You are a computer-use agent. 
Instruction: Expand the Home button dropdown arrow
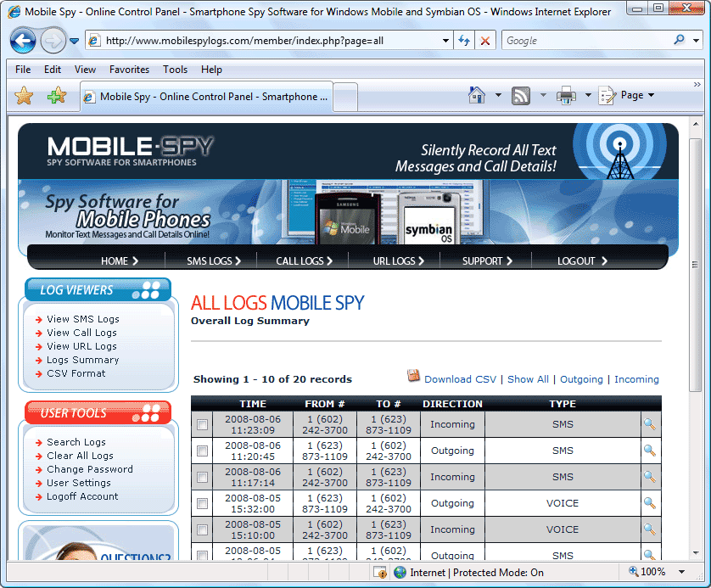[498, 95]
